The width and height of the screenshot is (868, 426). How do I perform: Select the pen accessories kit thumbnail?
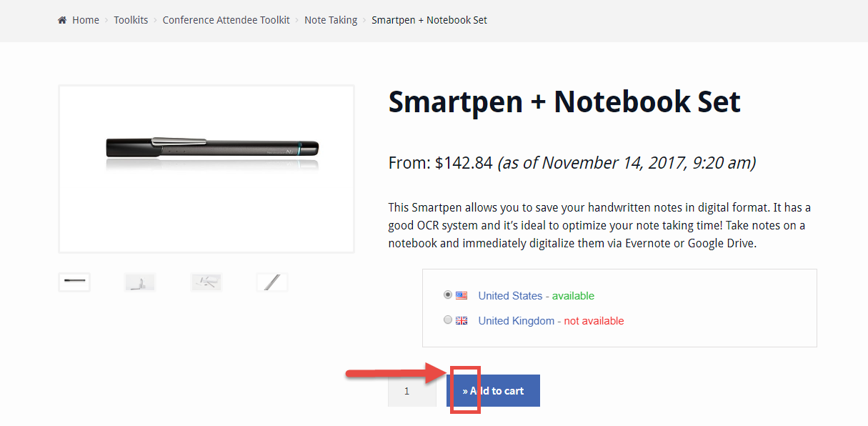(x=206, y=281)
